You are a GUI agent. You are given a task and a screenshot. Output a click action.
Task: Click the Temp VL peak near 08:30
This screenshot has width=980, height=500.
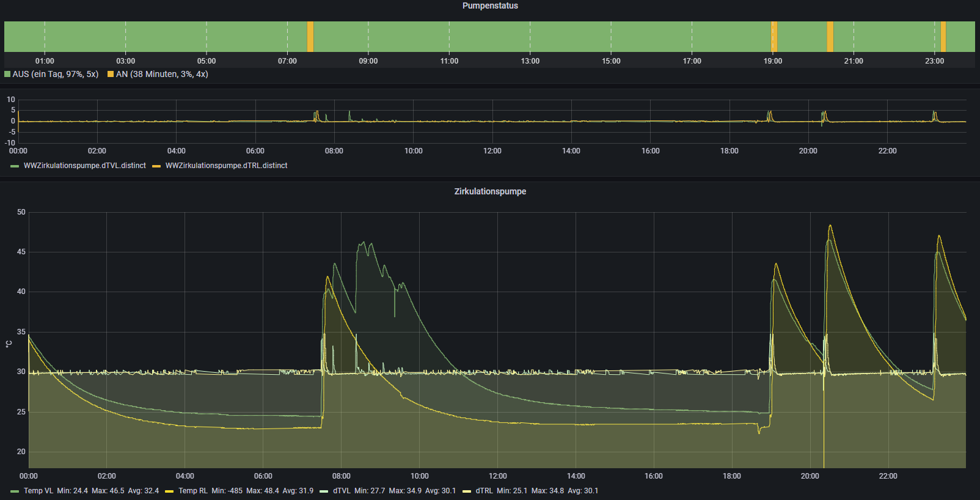364,243
